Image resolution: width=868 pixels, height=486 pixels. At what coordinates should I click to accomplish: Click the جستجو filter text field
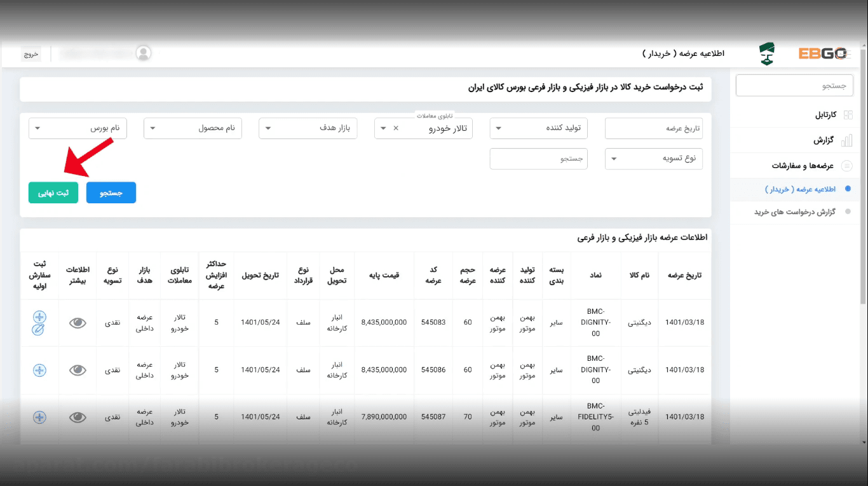pyautogui.click(x=539, y=158)
